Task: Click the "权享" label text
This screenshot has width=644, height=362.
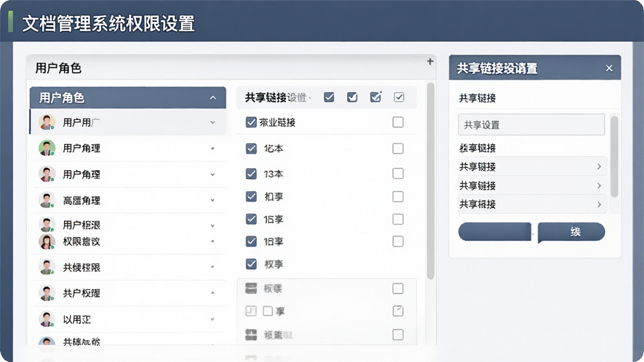Action: click(x=274, y=265)
